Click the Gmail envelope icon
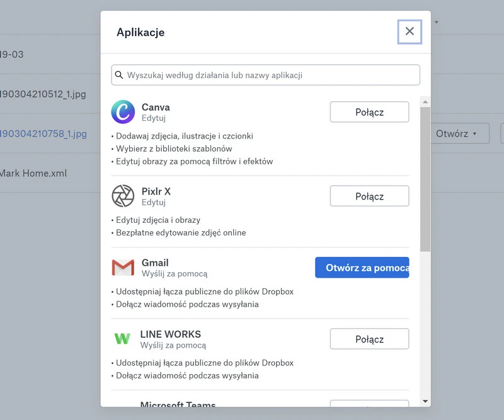This screenshot has width=504, height=420. (x=123, y=268)
